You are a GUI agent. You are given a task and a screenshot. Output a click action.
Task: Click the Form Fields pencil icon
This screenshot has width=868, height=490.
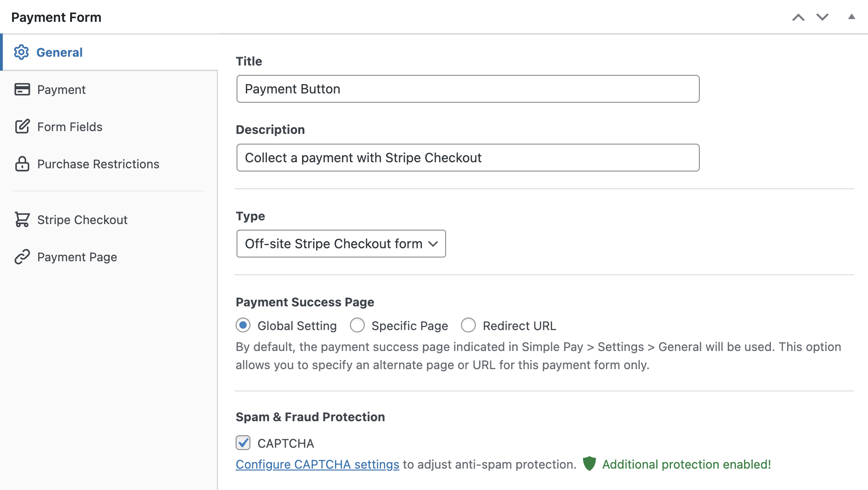pyautogui.click(x=22, y=126)
